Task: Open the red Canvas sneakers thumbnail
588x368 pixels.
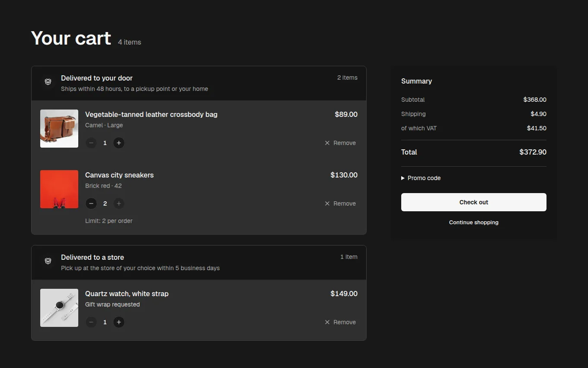Action: (59, 189)
